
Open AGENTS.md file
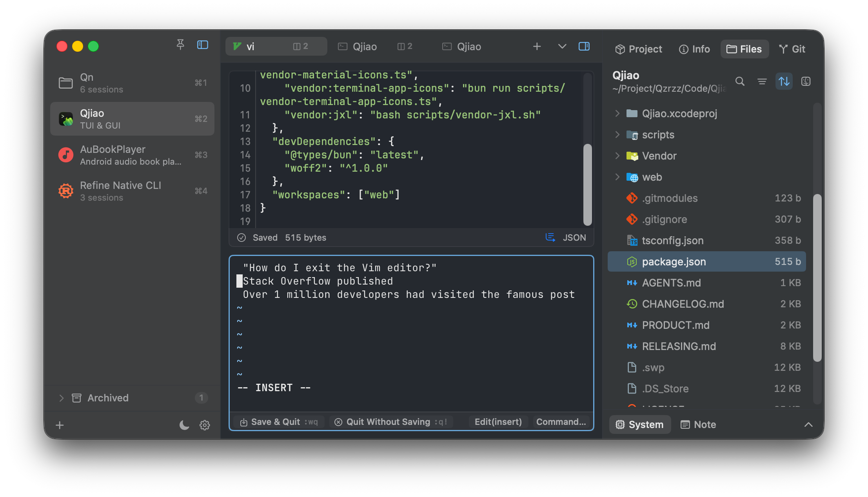706,283
